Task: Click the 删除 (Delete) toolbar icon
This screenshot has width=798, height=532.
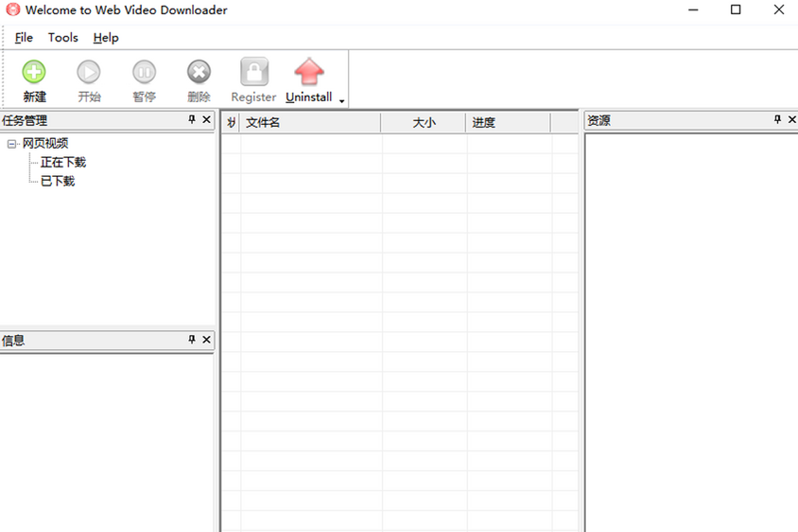Action: (x=198, y=71)
